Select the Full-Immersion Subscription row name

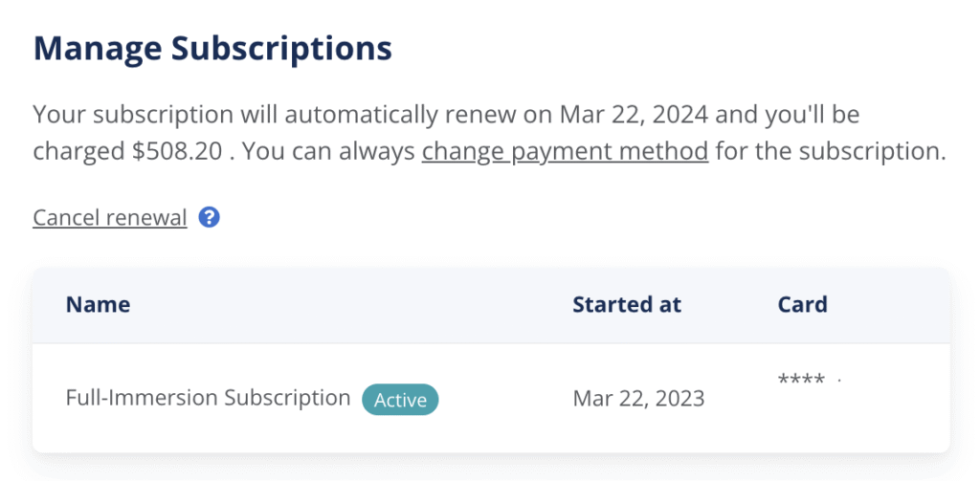click(208, 398)
